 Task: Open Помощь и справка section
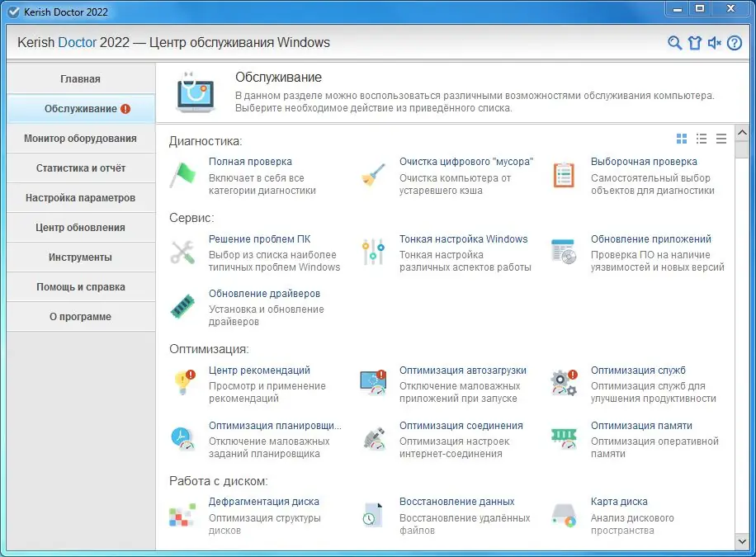[81, 287]
